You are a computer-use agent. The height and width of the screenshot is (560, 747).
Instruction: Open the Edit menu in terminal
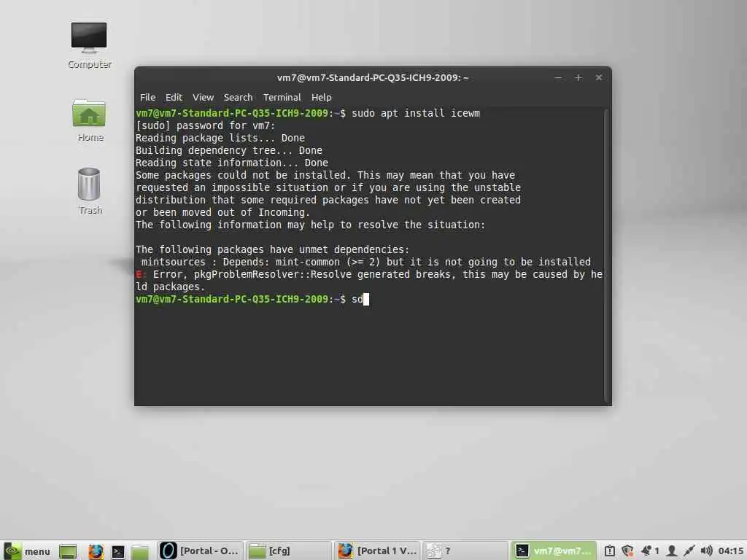tap(174, 97)
